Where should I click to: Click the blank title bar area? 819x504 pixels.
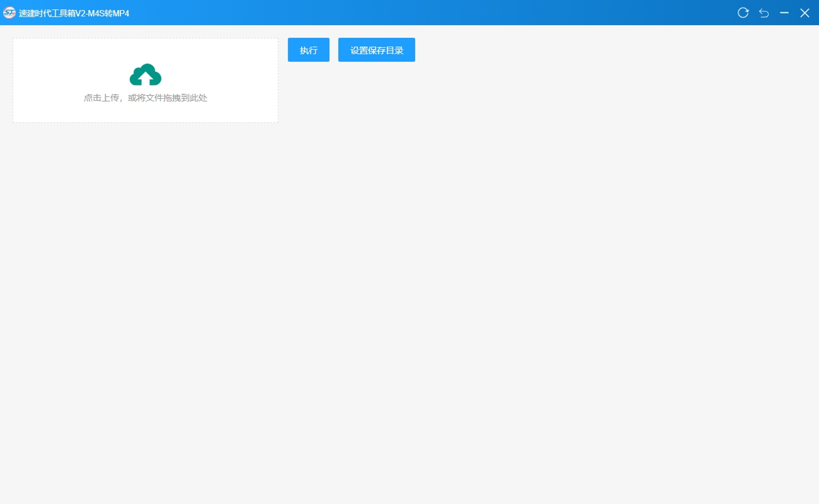pyautogui.click(x=420, y=13)
